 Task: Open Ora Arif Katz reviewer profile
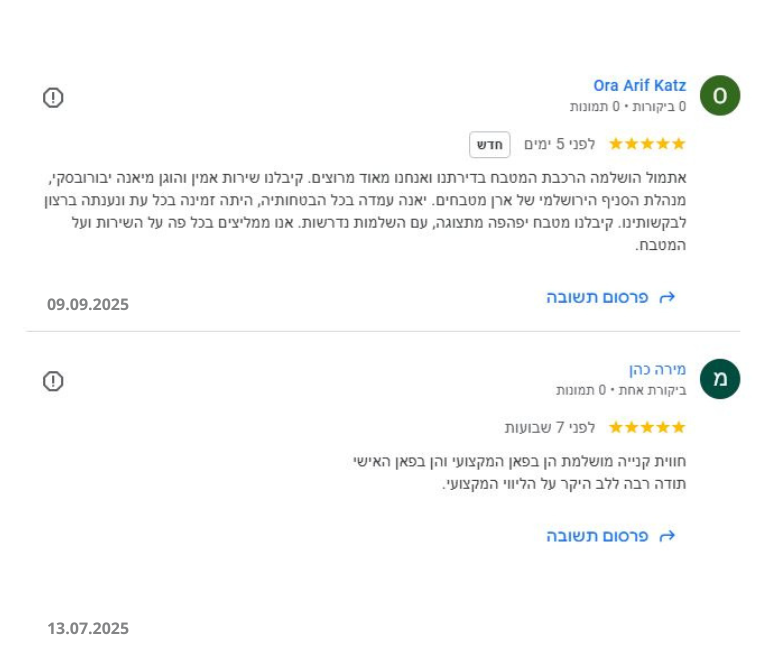click(639, 86)
